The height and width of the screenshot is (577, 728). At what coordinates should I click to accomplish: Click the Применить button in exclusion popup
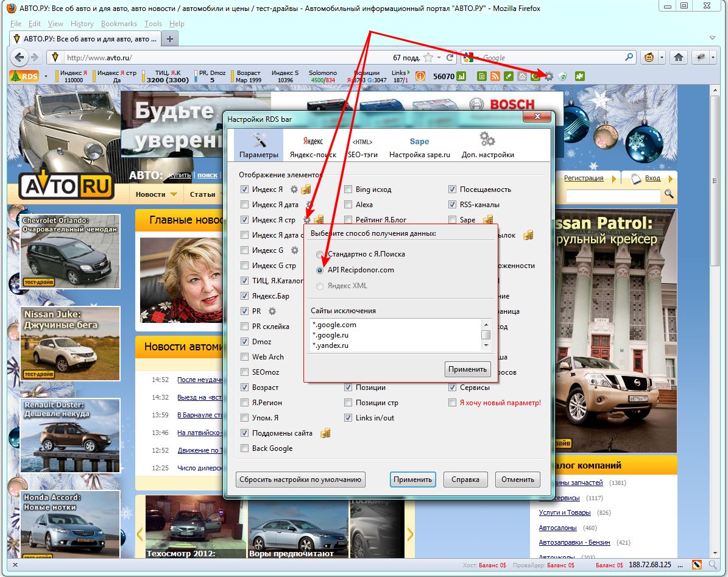[x=468, y=369]
